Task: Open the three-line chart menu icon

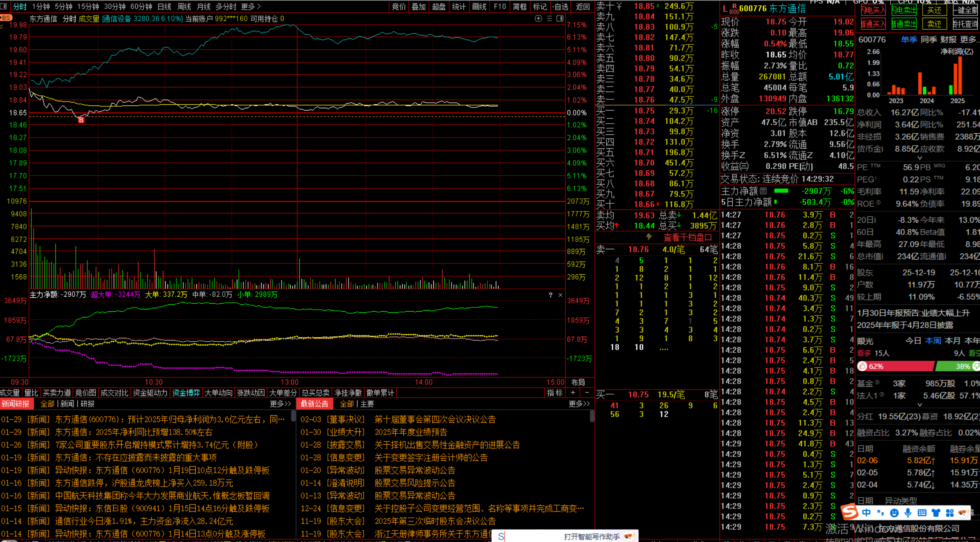Action: point(549,18)
